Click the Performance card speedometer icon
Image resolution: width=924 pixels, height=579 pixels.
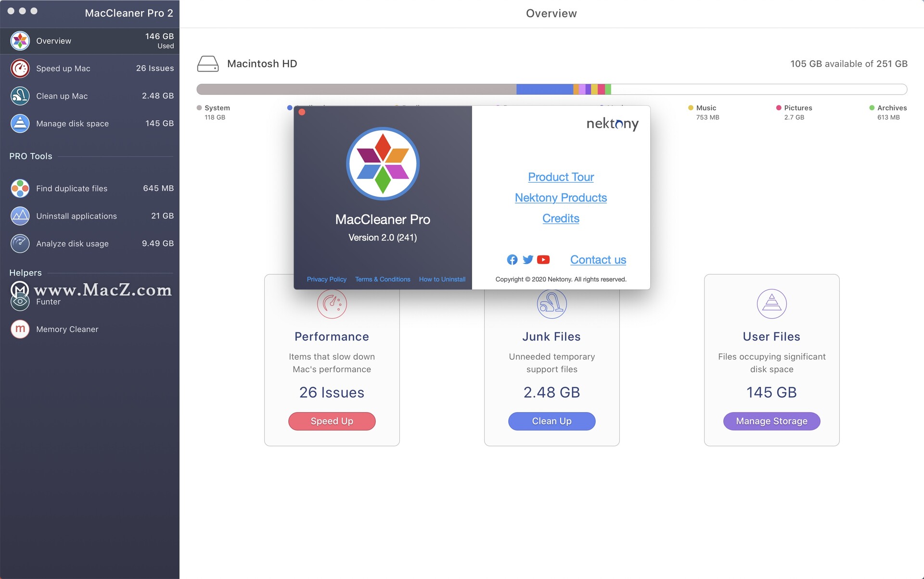pyautogui.click(x=332, y=303)
